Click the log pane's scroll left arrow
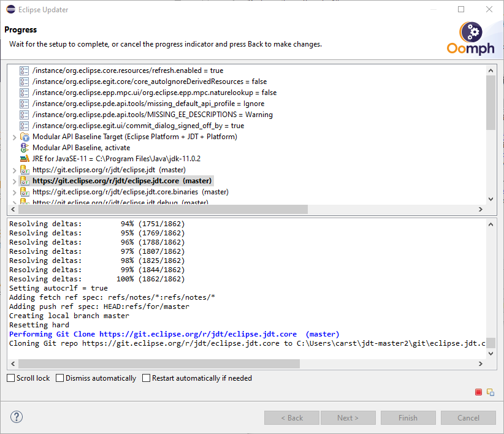This screenshot has width=504, height=434. pos(13,364)
